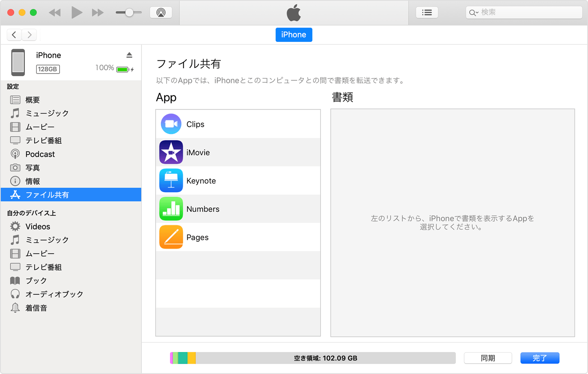Select Numbers app in file sharing list
This screenshot has height=374, width=588.
tap(238, 209)
